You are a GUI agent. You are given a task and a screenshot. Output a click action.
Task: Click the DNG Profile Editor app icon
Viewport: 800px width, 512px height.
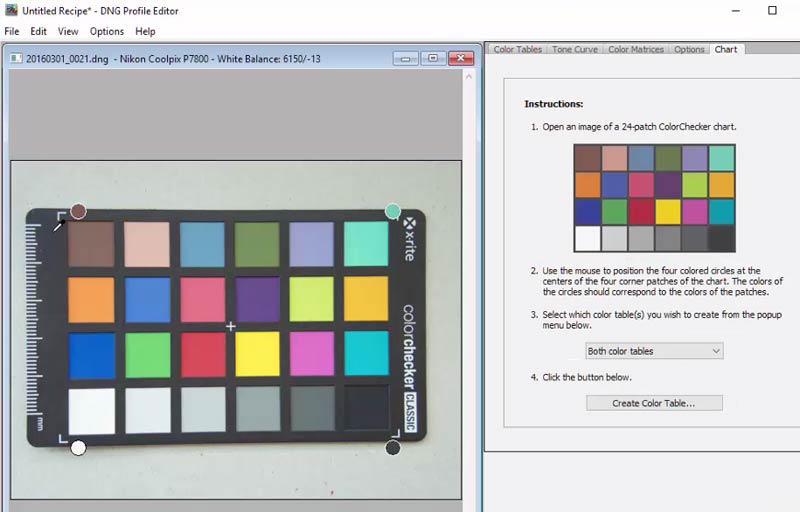(x=11, y=10)
